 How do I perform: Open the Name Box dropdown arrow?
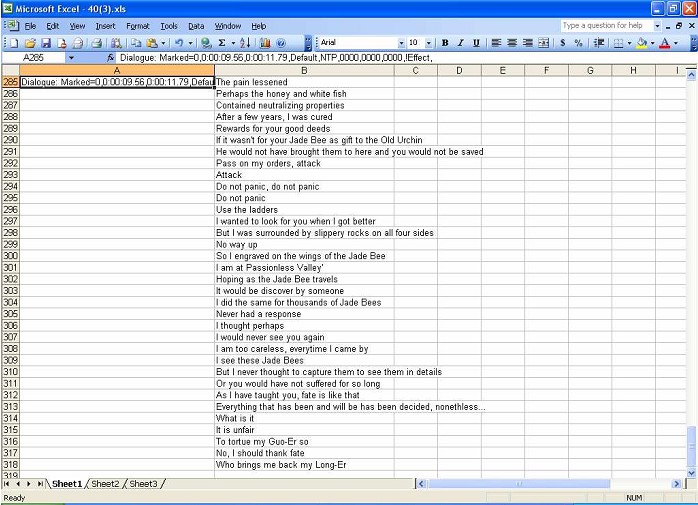tap(71, 57)
